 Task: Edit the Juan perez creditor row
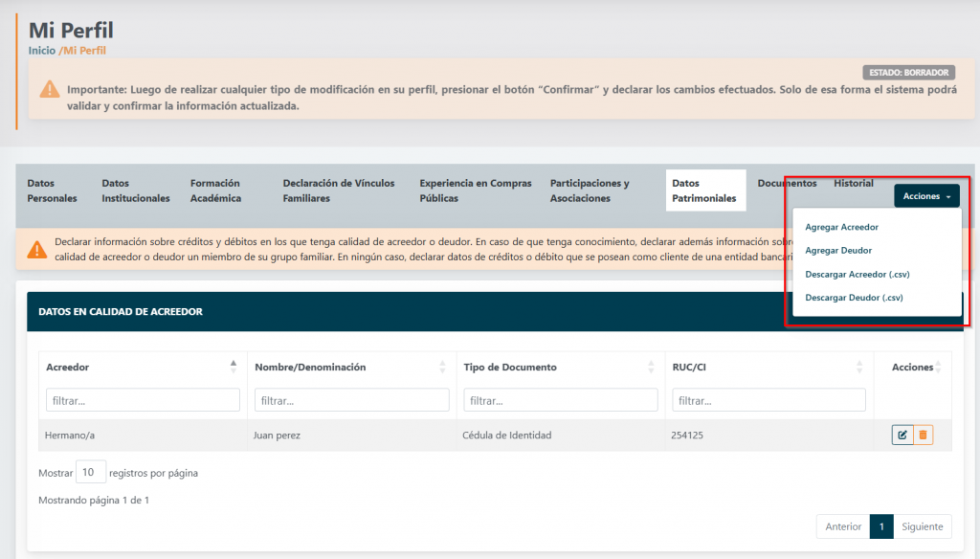pyautogui.click(x=902, y=435)
